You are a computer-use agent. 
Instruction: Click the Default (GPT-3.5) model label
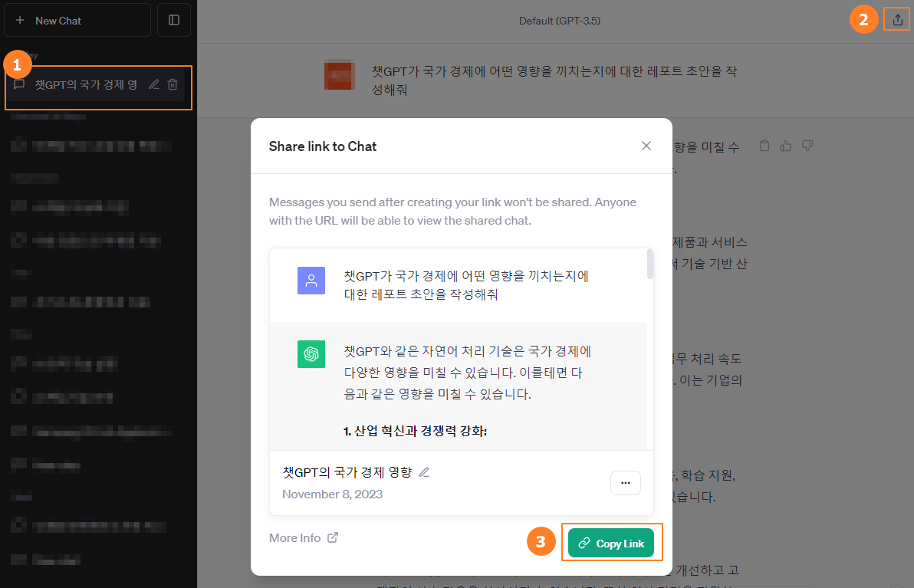point(560,21)
